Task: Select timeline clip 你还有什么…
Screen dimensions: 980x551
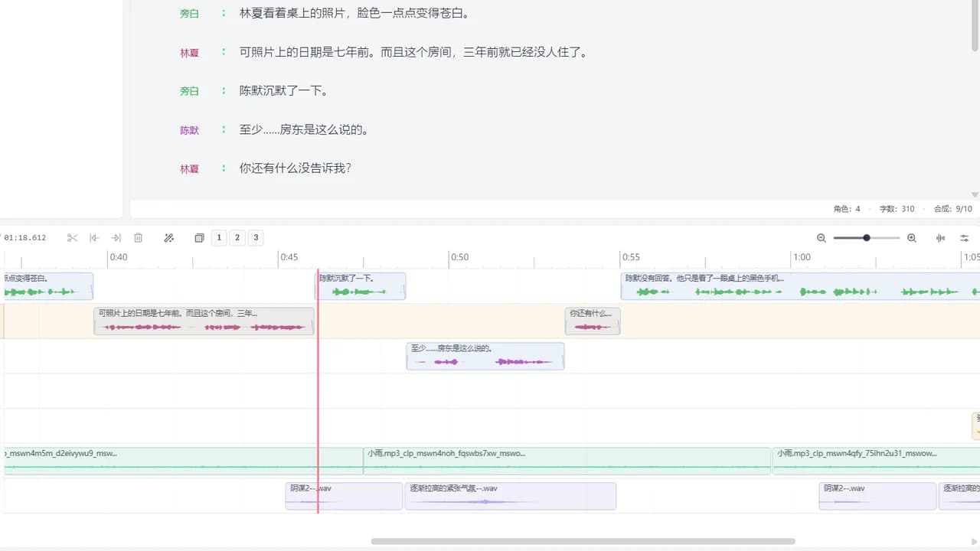Action: (593, 321)
